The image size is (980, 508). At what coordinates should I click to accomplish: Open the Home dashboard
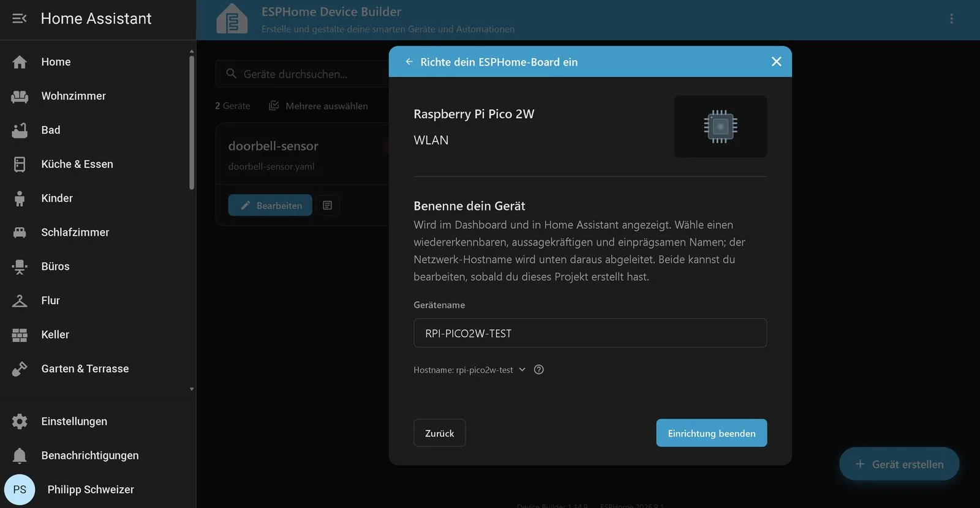pos(98,62)
